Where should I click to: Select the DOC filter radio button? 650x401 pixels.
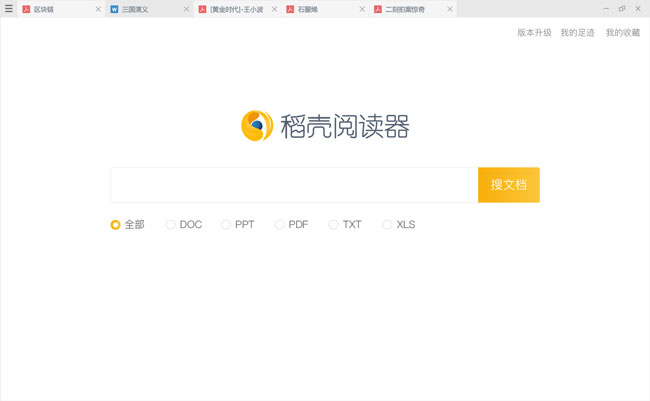[x=171, y=225]
